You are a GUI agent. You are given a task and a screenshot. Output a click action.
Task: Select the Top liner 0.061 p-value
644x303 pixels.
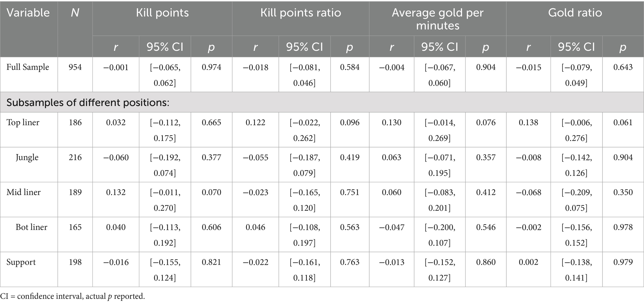pos(623,123)
